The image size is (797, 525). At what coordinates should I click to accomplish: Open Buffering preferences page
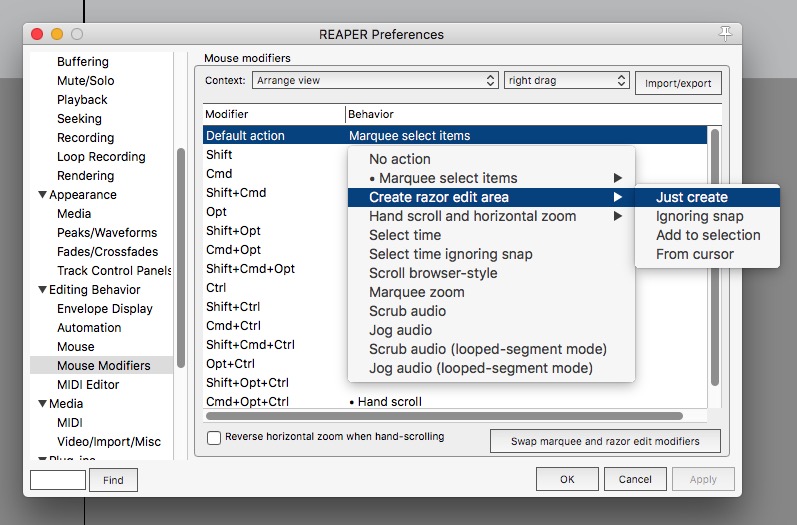click(x=83, y=61)
